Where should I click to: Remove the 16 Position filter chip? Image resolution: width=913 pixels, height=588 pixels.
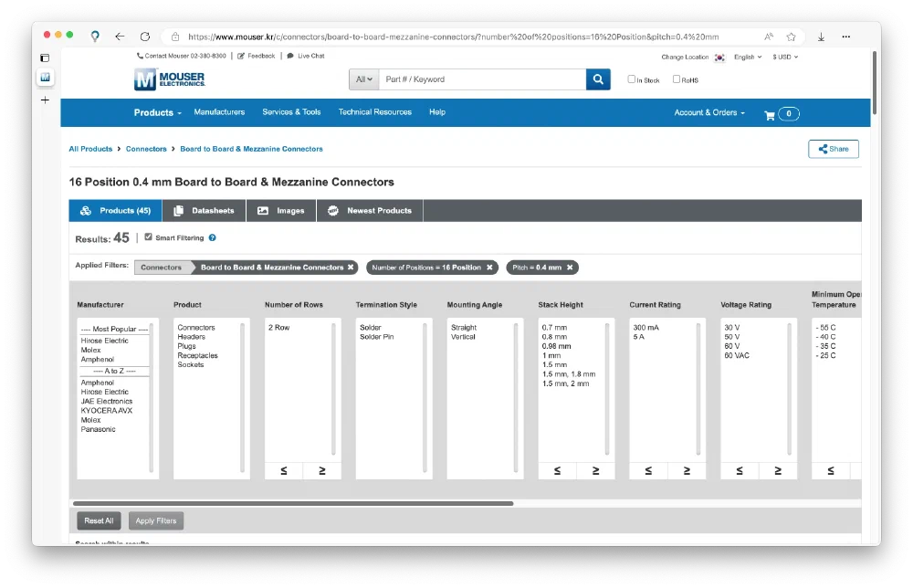pos(489,268)
